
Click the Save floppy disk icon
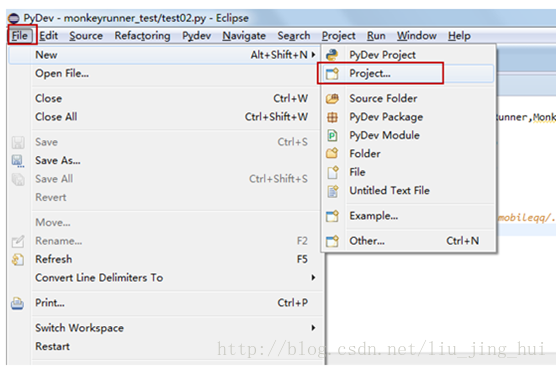tap(18, 142)
